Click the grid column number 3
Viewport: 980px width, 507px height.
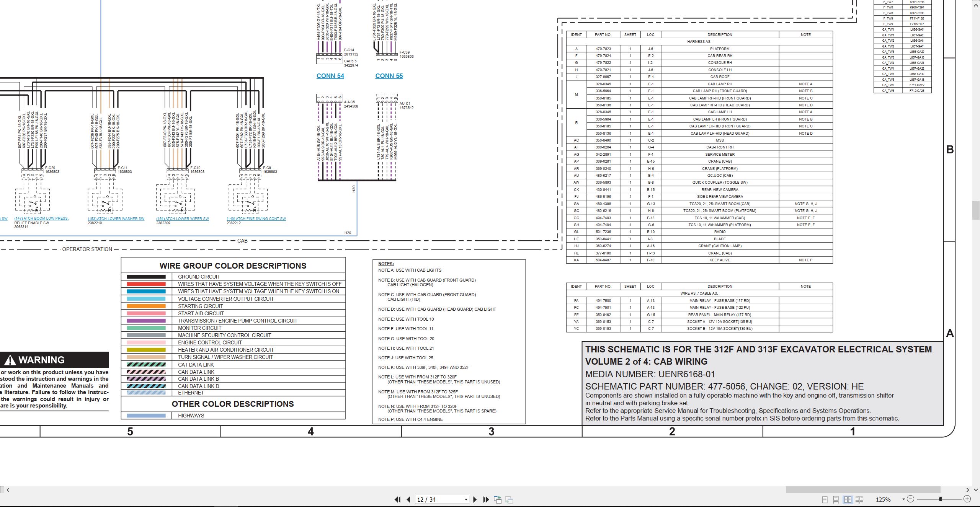pyautogui.click(x=492, y=432)
